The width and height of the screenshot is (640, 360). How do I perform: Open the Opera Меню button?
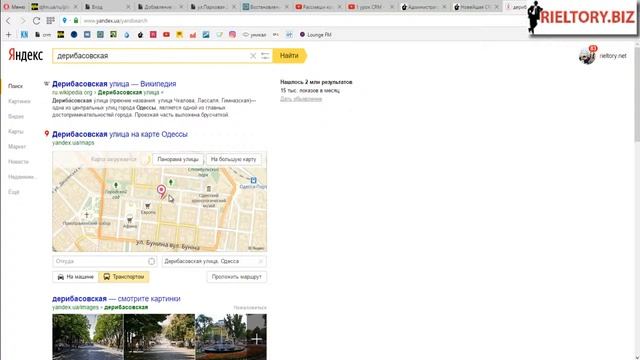coord(14,7)
